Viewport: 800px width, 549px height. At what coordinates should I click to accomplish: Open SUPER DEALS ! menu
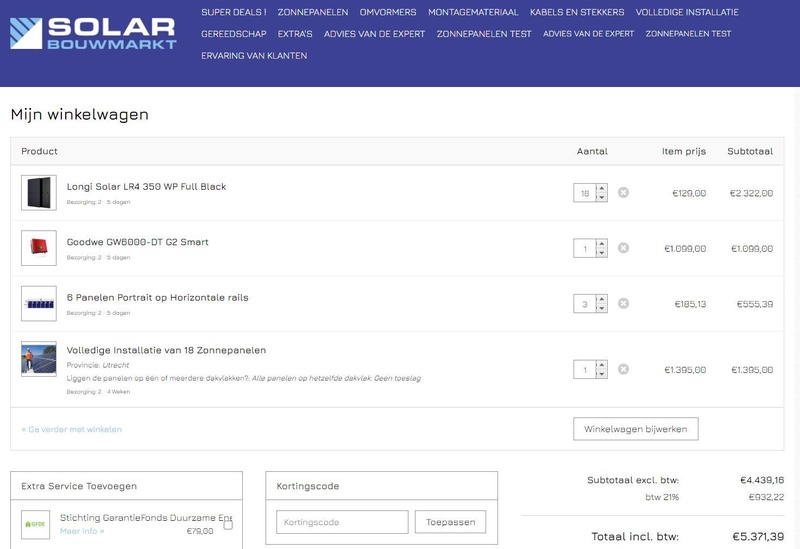click(x=234, y=12)
